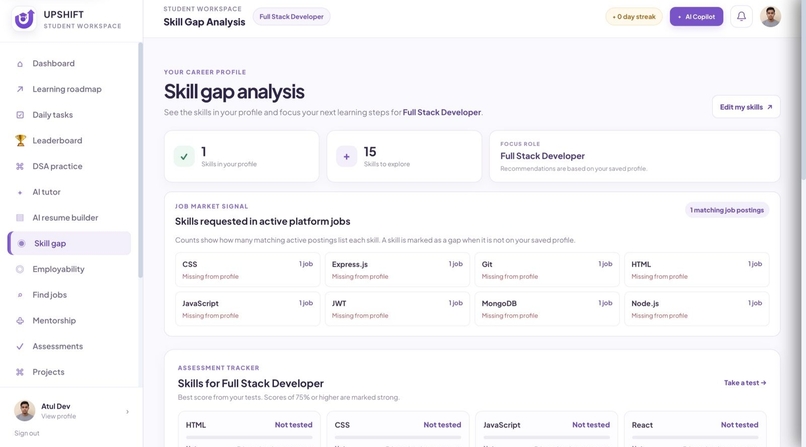Click the Mentorship icon
Screen dimensions: 806x447
coord(20,321)
